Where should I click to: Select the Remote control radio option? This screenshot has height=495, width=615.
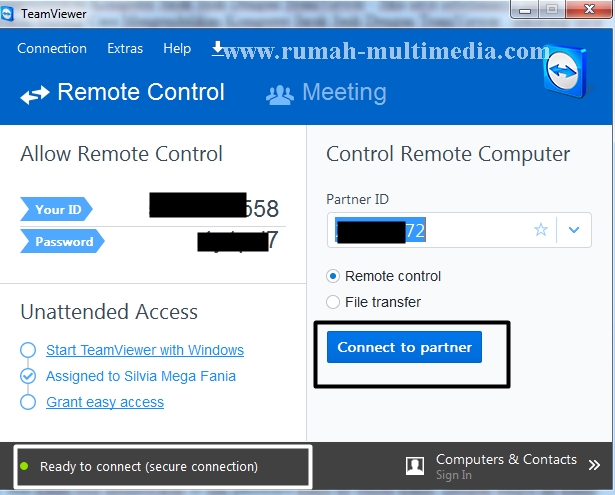coord(333,277)
